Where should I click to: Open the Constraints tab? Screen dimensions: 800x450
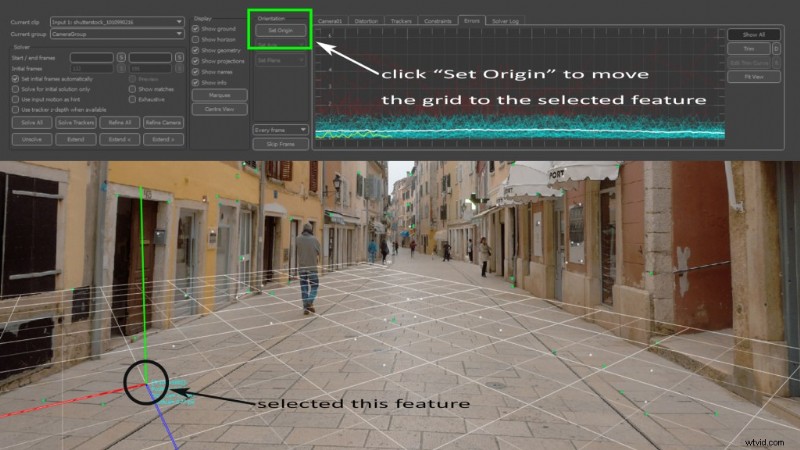tap(438, 21)
